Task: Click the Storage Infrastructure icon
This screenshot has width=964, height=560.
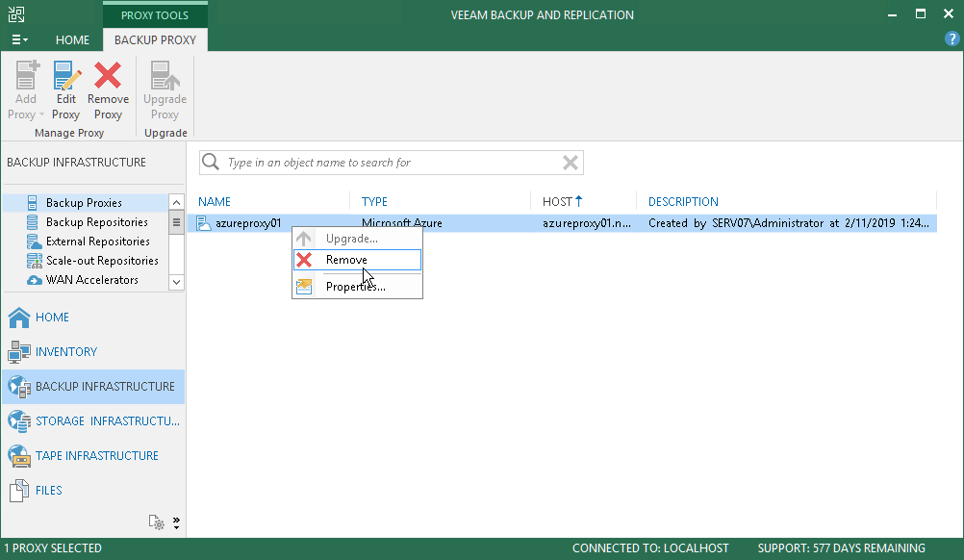Action: click(19, 421)
